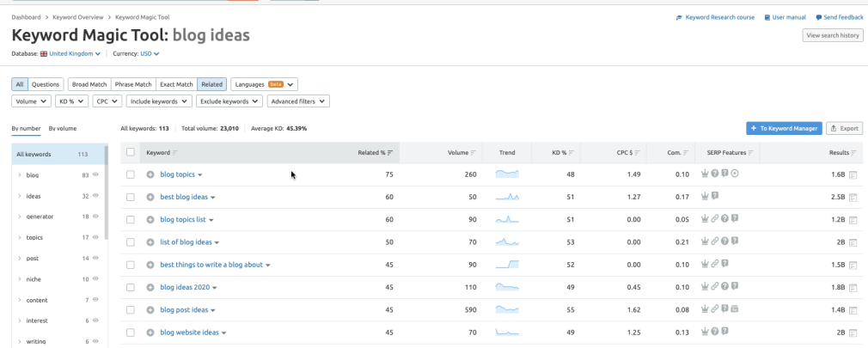868x348 pixels.
Task: Sort by SERP Features column icon
Action: [751, 153]
